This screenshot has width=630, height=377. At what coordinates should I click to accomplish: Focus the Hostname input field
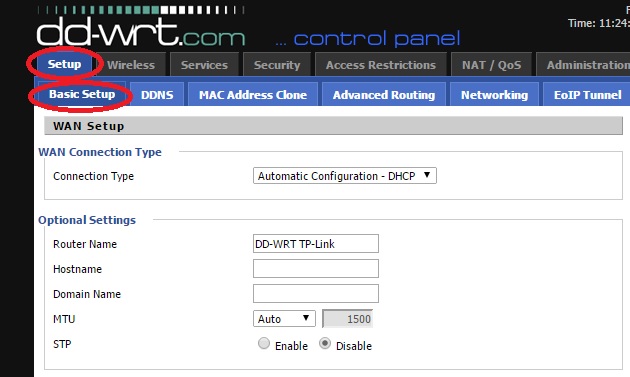316,268
